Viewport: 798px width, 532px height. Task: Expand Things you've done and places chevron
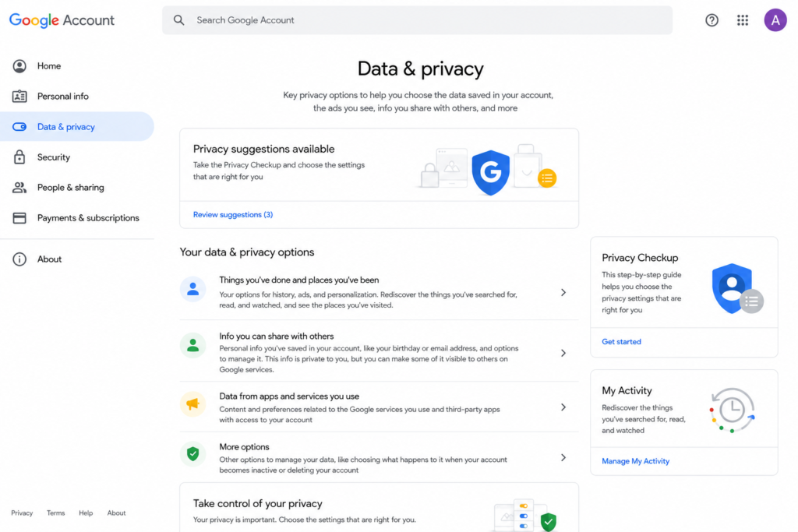(x=563, y=292)
